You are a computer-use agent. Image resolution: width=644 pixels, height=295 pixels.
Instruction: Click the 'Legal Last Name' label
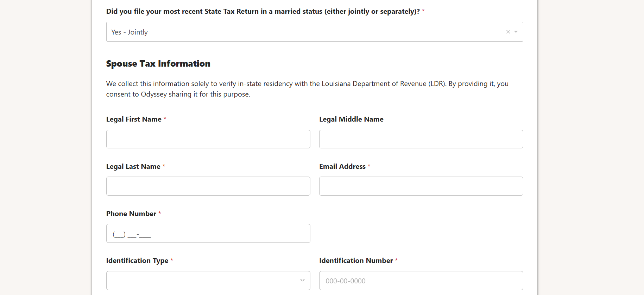click(x=133, y=167)
